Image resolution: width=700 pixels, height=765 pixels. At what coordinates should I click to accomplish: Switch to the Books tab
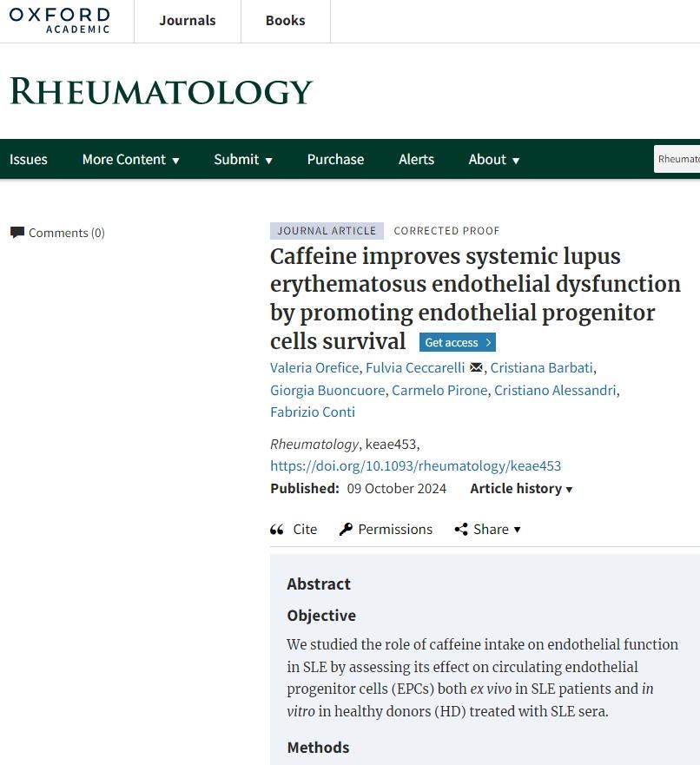tap(285, 20)
